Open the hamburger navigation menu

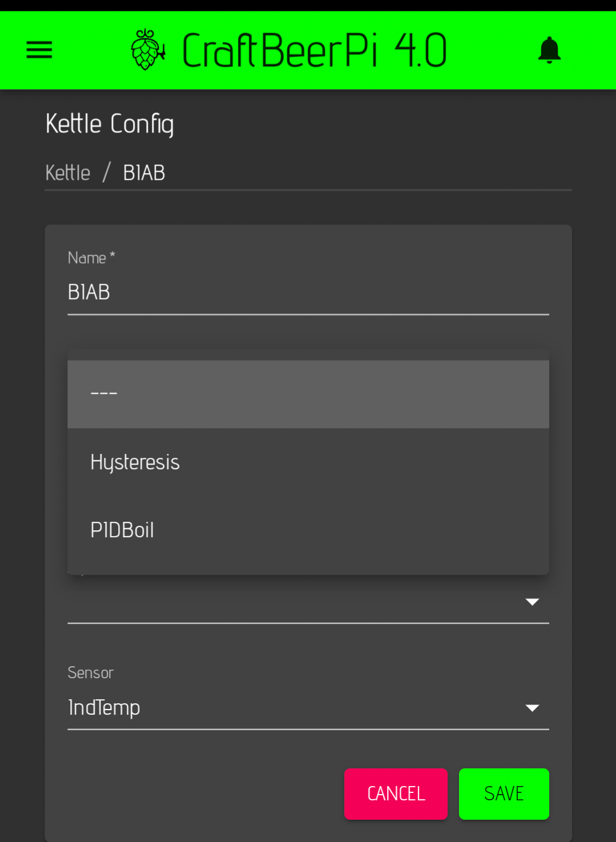point(39,50)
